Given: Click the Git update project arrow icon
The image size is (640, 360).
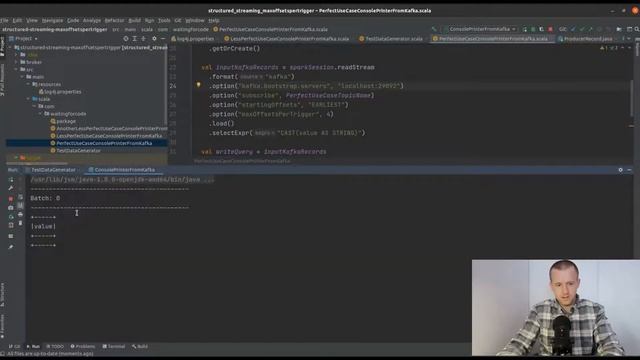Looking at the screenshot, I should coord(573,29).
